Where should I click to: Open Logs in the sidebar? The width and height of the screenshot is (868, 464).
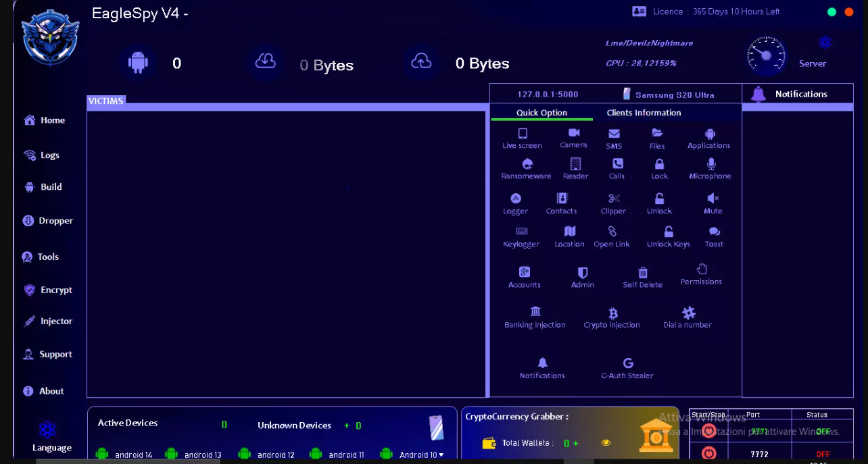[x=41, y=155]
